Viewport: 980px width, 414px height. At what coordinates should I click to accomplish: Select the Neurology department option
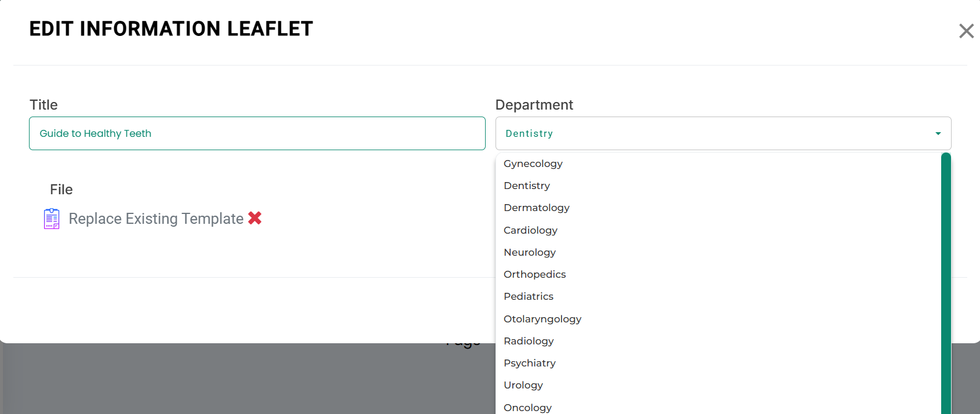(530, 252)
